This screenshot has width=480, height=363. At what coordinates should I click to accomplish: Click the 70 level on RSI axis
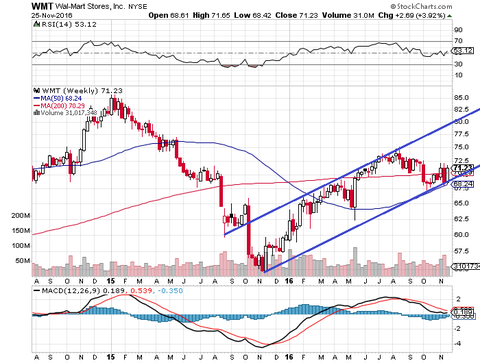pyautogui.click(x=458, y=41)
